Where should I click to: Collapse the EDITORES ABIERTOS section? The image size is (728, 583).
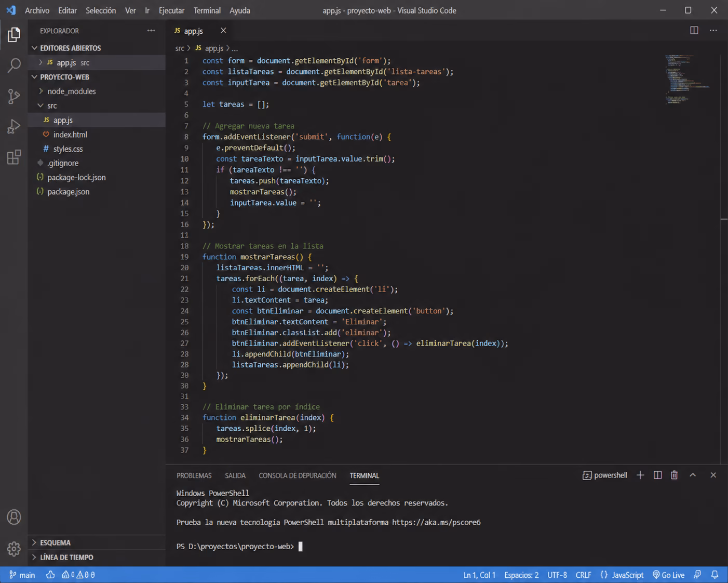(97, 48)
